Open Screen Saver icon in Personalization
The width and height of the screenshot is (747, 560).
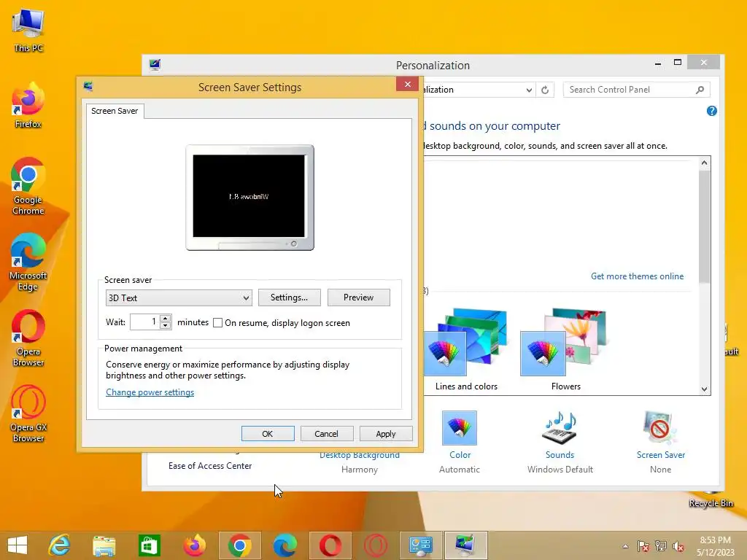660,427
